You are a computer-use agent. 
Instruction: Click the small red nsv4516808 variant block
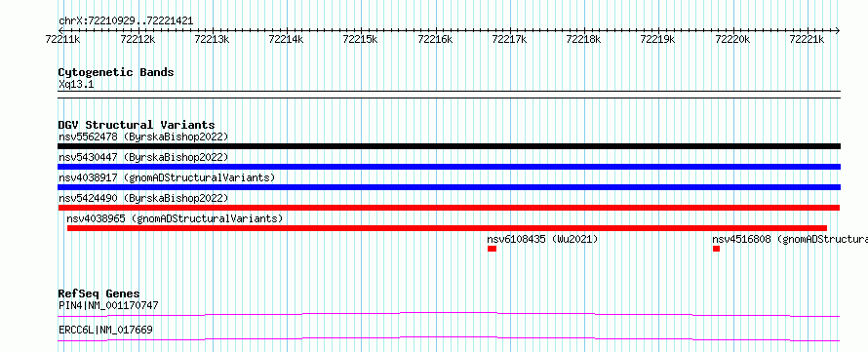point(716,249)
